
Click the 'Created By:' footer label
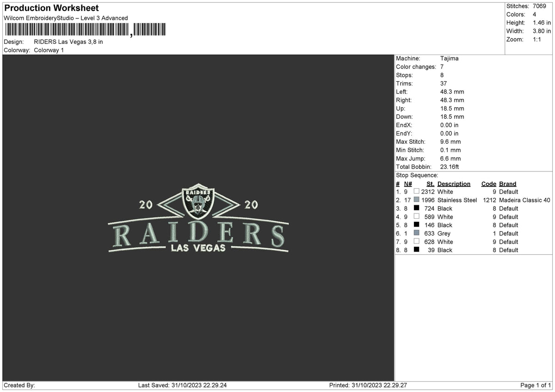pos(19,385)
